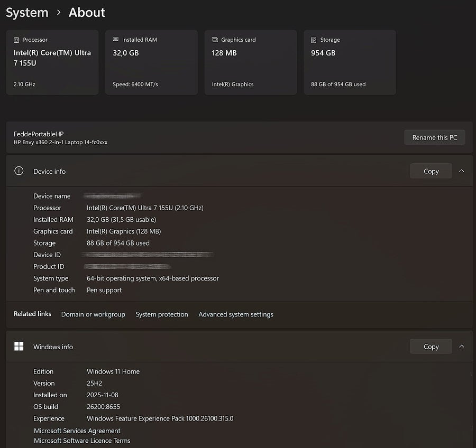Click the Graphics card icon
This screenshot has height=448, width=476.
point(215,40)
